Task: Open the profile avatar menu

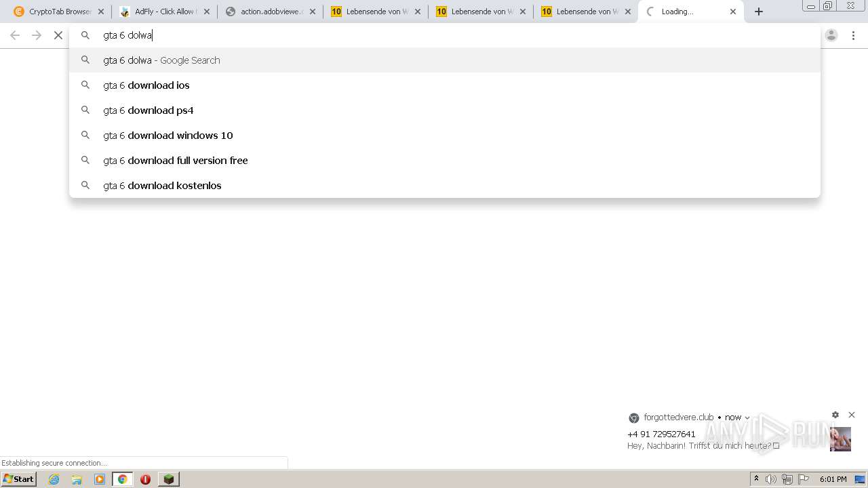Action: [831, 35]
